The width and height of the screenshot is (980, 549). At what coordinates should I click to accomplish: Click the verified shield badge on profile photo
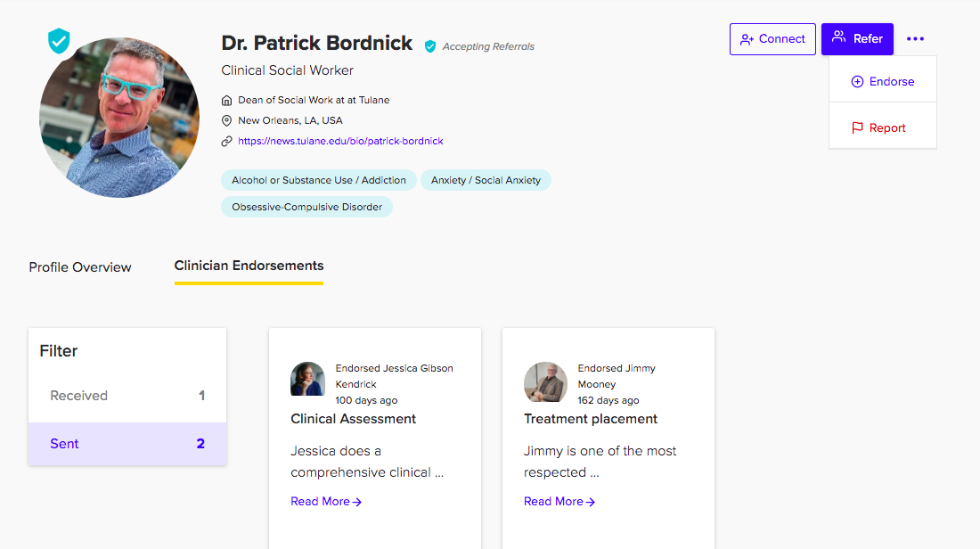[59, 41]
